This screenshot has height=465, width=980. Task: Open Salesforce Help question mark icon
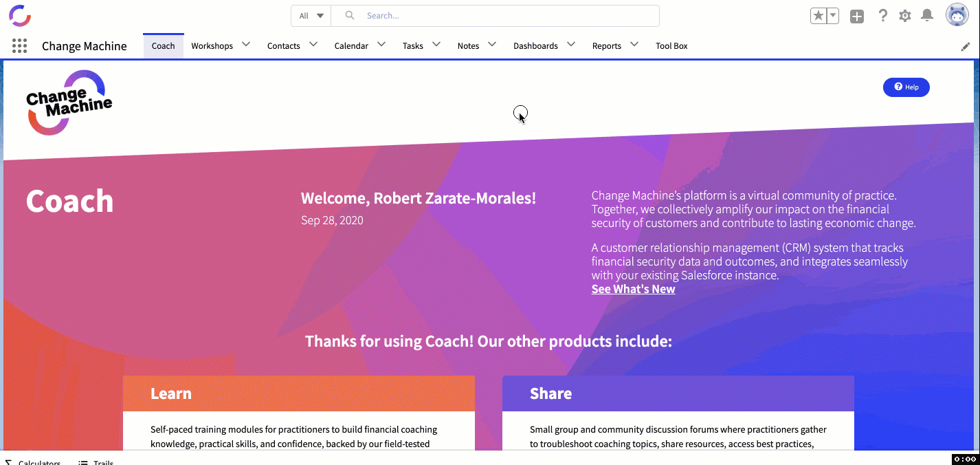[x=883, y=16]
